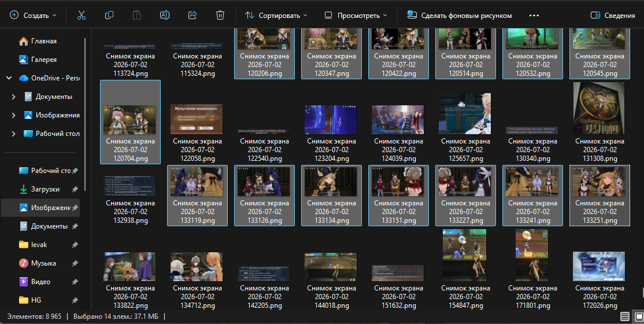
Task: Click the Cut scissors icon
Action: point(82,15)
